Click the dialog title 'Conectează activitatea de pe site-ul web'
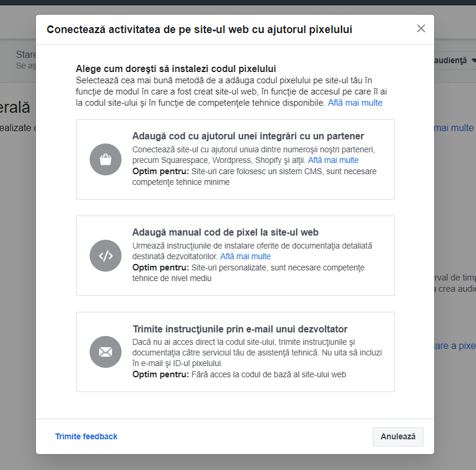The width and height of the screenshot is (476, 470). point(199,29)
